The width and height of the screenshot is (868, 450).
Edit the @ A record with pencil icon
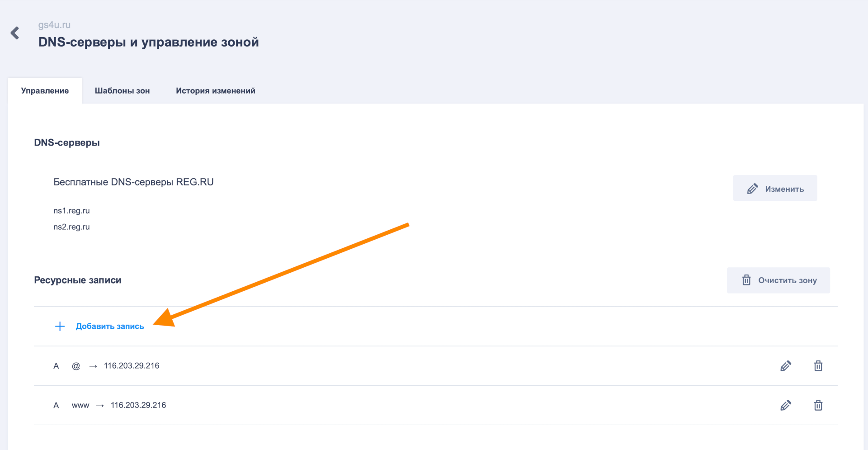coord(786,366)
